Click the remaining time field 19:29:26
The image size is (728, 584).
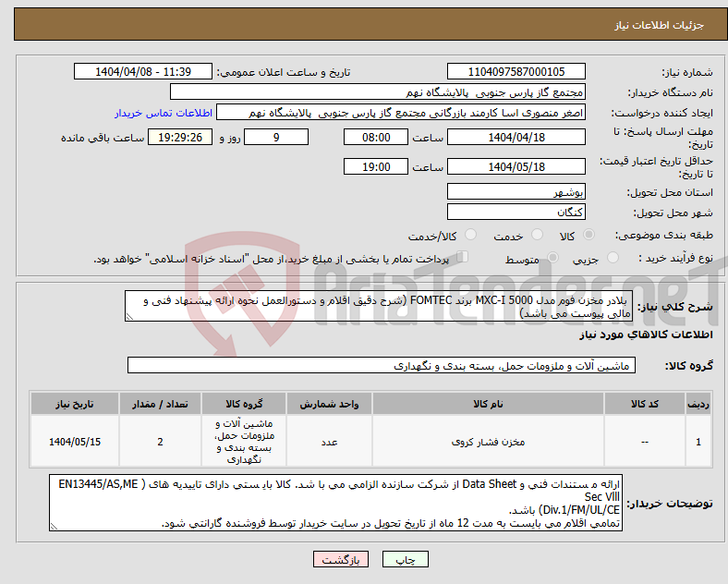pyautogui.click(x=180, y=138)
